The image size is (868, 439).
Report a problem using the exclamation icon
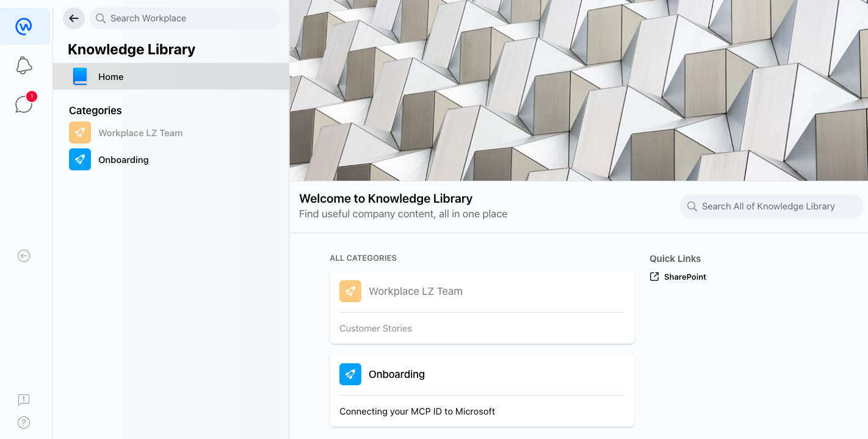click(x=23, y=399)
